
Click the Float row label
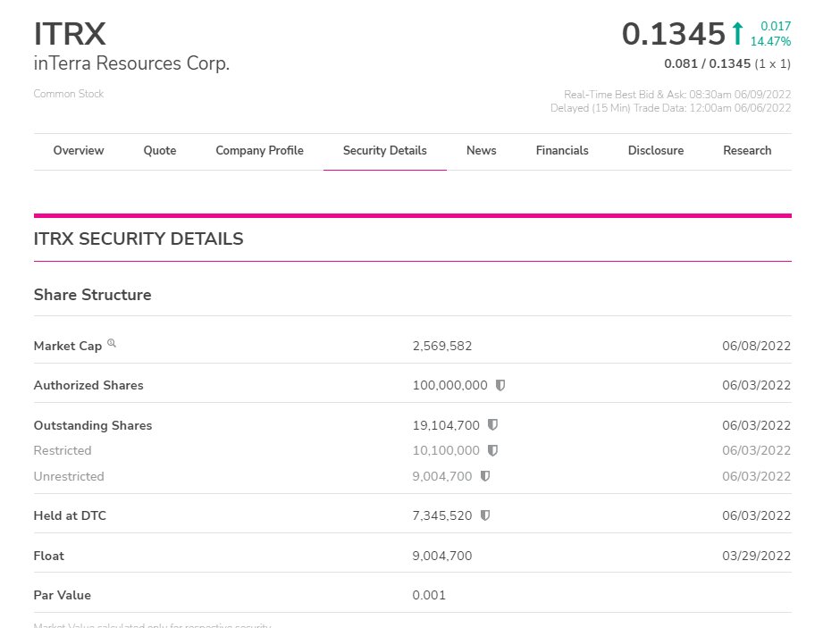tap(49, 556)
